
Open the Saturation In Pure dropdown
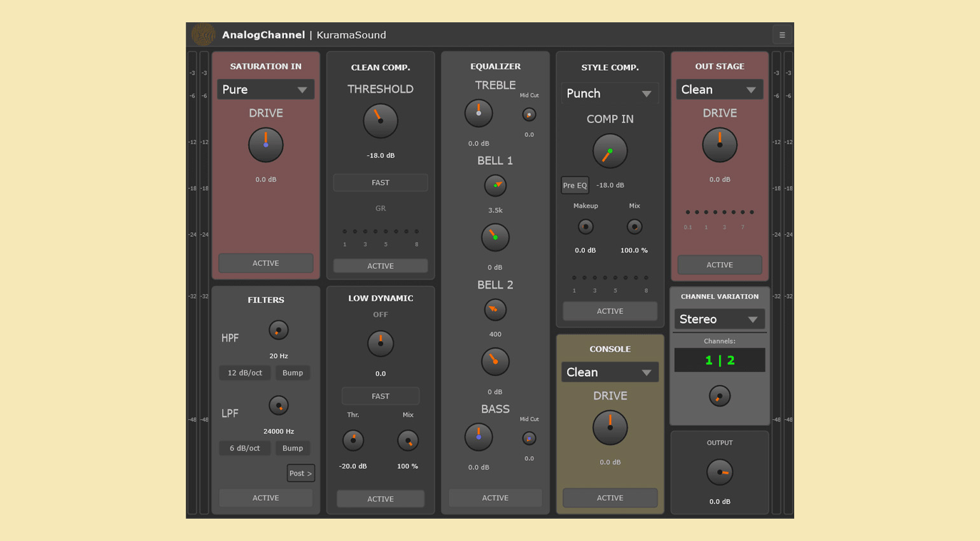265,90
